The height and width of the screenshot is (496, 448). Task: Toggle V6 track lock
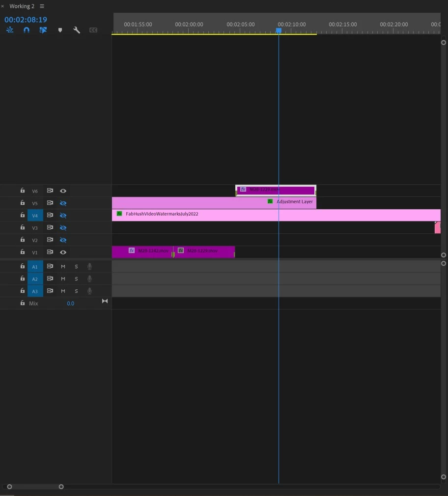[23, 191]
